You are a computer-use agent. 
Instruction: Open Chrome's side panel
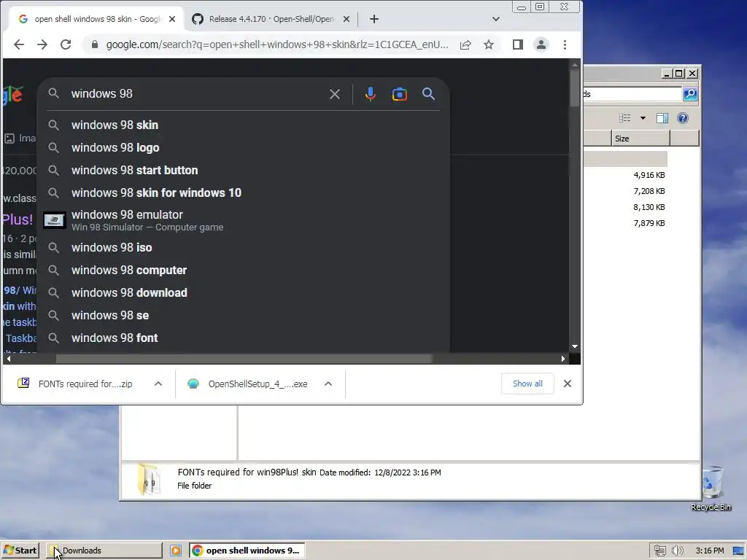coord(518,44)
